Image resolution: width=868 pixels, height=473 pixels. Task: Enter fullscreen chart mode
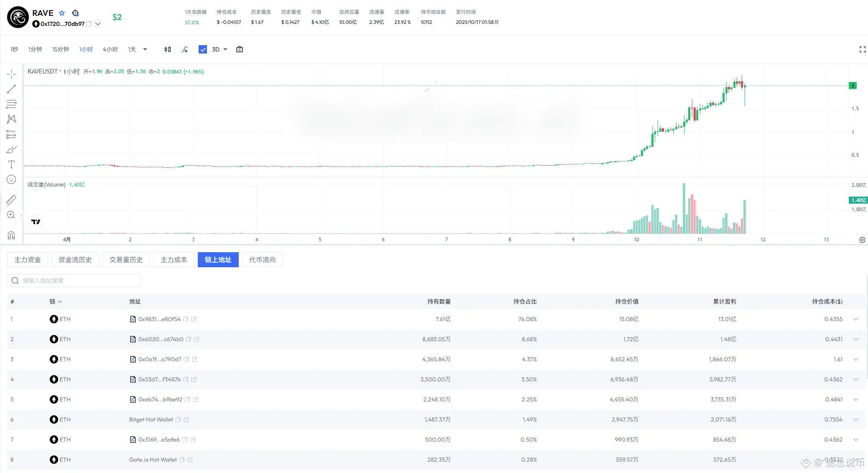coord(862,49)
